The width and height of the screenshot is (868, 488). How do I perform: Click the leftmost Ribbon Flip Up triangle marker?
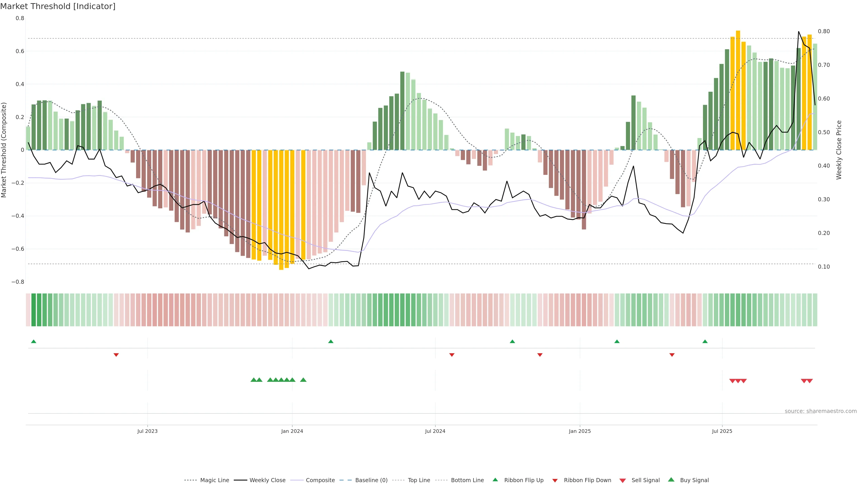coord(33,342)
